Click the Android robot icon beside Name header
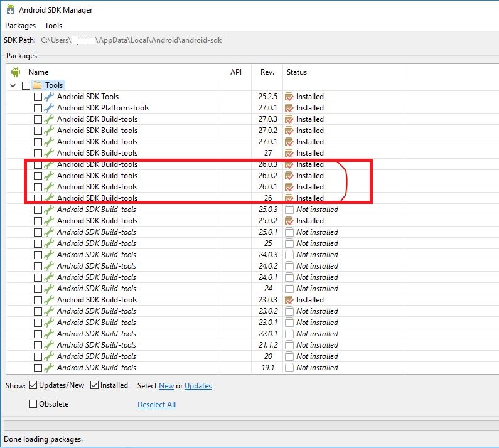The image size is (499, 448). (16, 72)
